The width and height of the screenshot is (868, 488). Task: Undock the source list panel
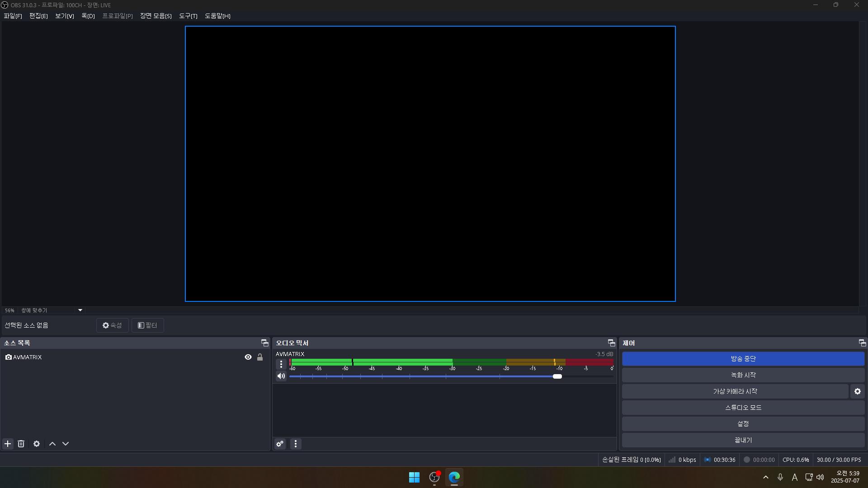point(264,343)
